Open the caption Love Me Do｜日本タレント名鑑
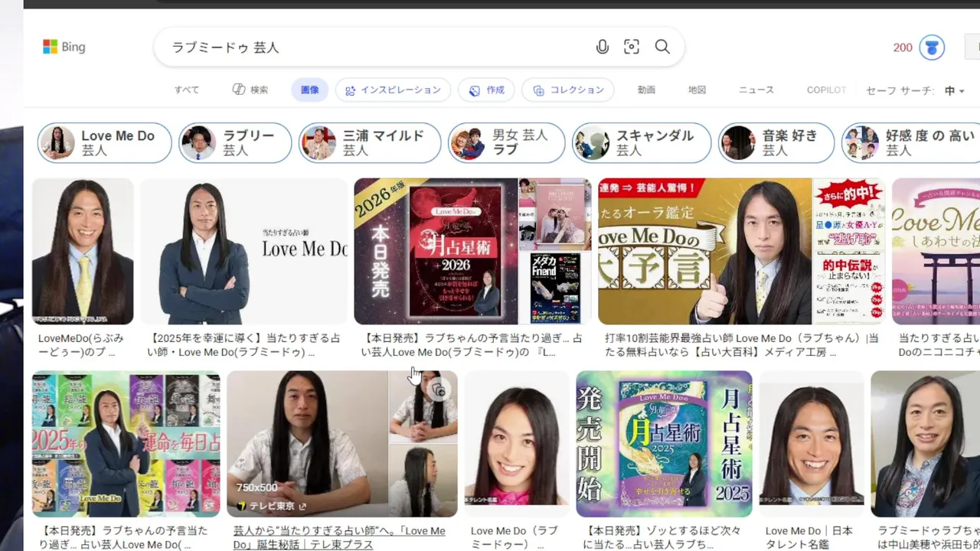 coord(810,537)
